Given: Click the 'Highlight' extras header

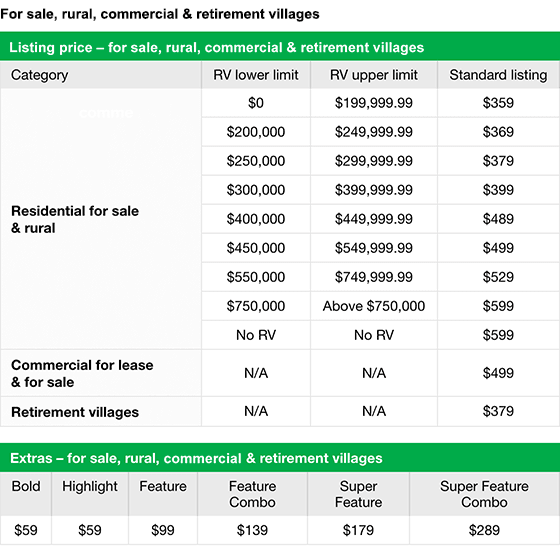Looking at the screenshot, I should point(90,487).
